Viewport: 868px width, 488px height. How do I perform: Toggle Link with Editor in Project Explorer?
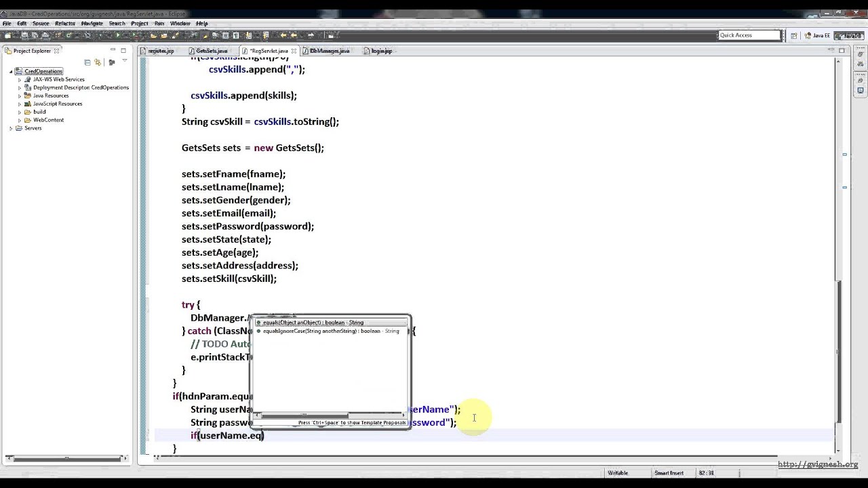click(98, 62)
